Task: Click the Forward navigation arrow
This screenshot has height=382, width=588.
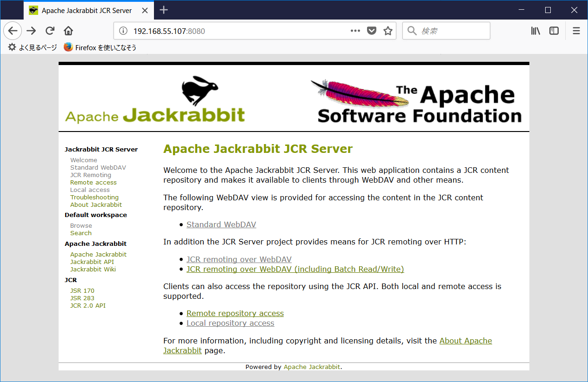Action: (x=31, y=31)
